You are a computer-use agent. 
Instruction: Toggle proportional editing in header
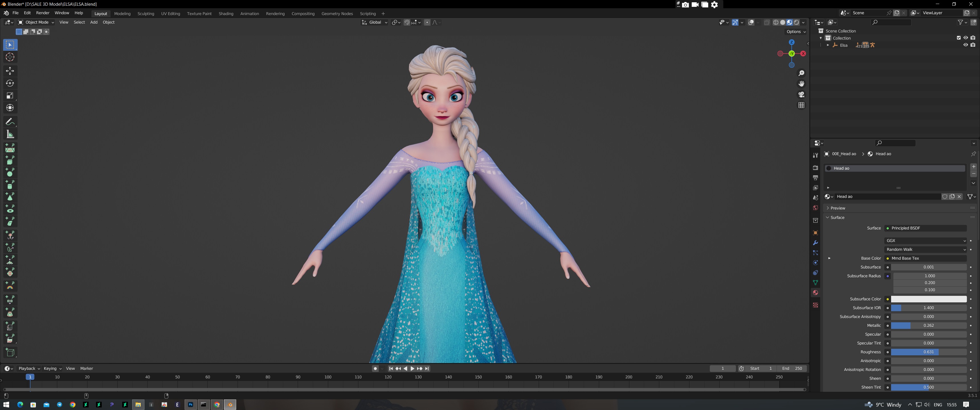pyautogui.click(x=427, y=22)
